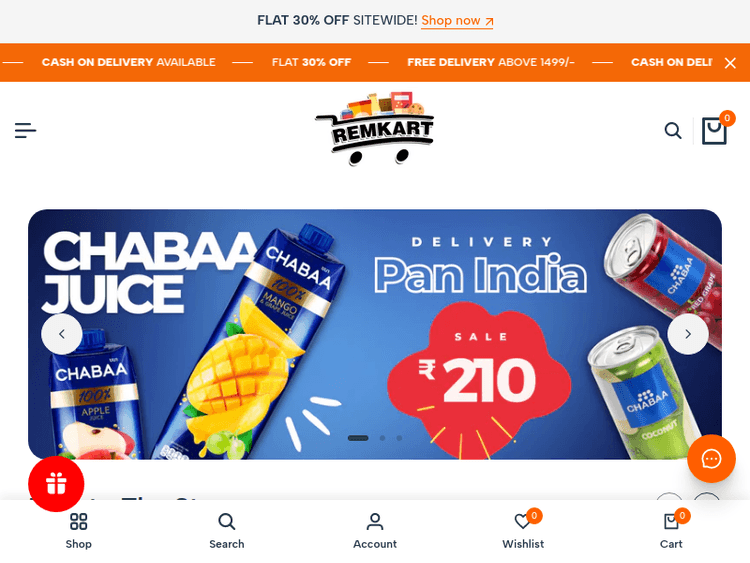This screenshot has width=750, height=563.
Task: Click the Chabaa Juice banner image
Action: pyautogui.click(x=375, y=334)
